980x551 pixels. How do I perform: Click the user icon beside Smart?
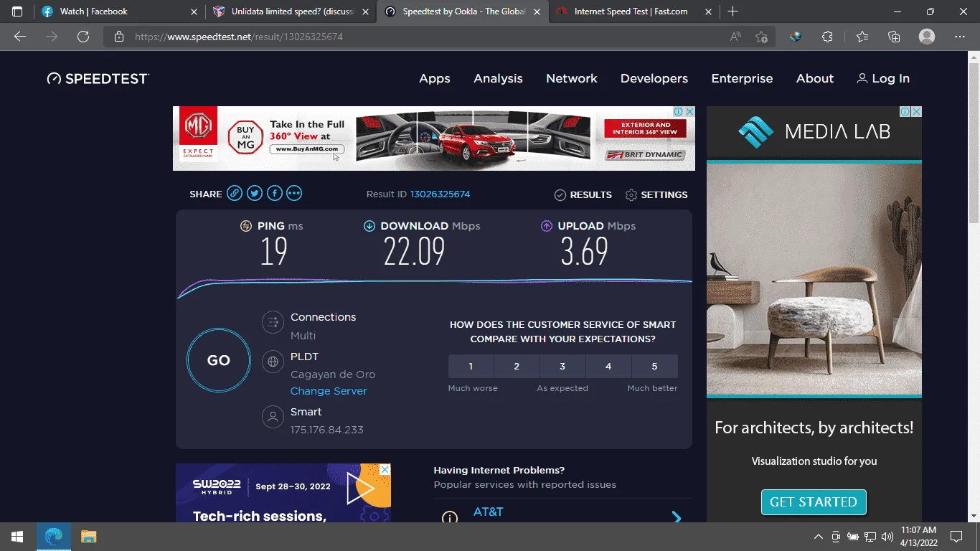tap(273, 418)
